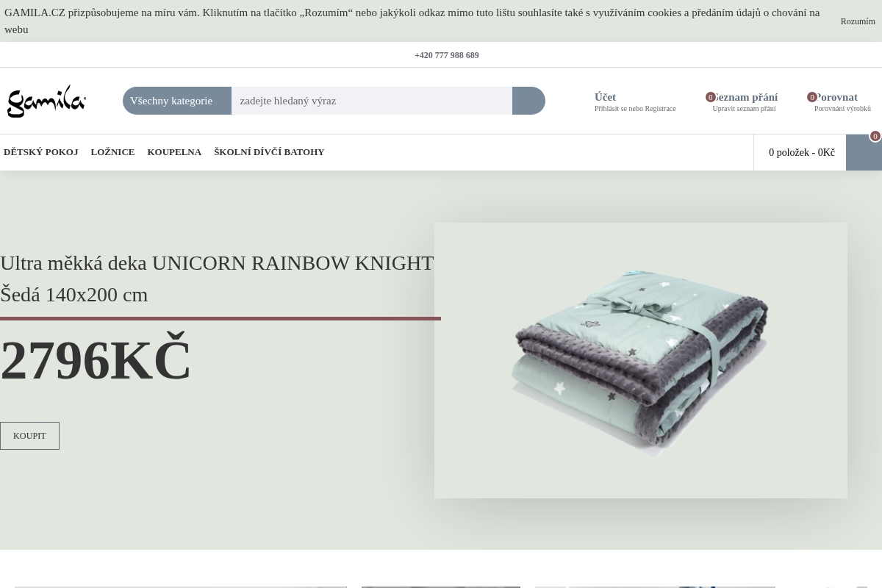Click the phone number +420 777 988 689
882x588 pixels.
pyautogui.click(x=447, y=55)
